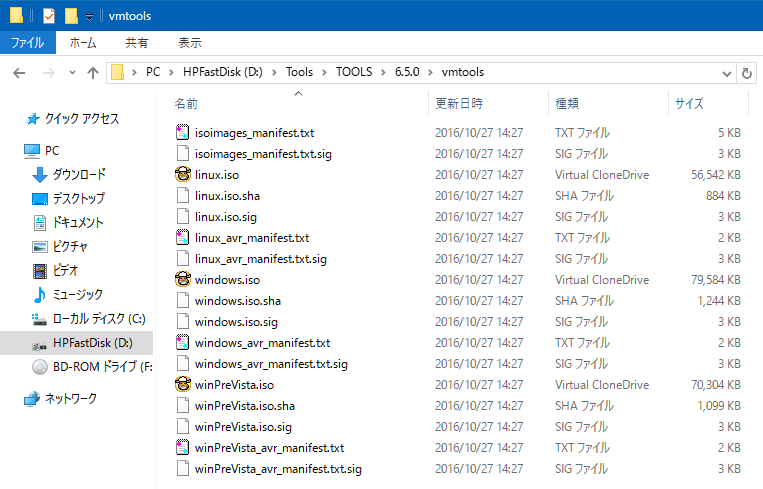Go back with the left arrow button

click(x=19, y=73)
